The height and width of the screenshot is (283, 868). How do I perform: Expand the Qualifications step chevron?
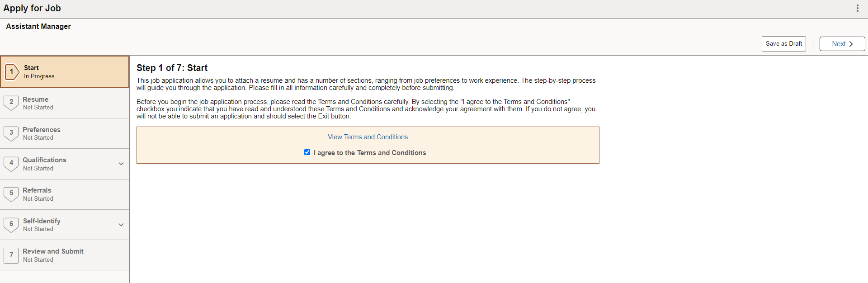click(x=121, y=164)
